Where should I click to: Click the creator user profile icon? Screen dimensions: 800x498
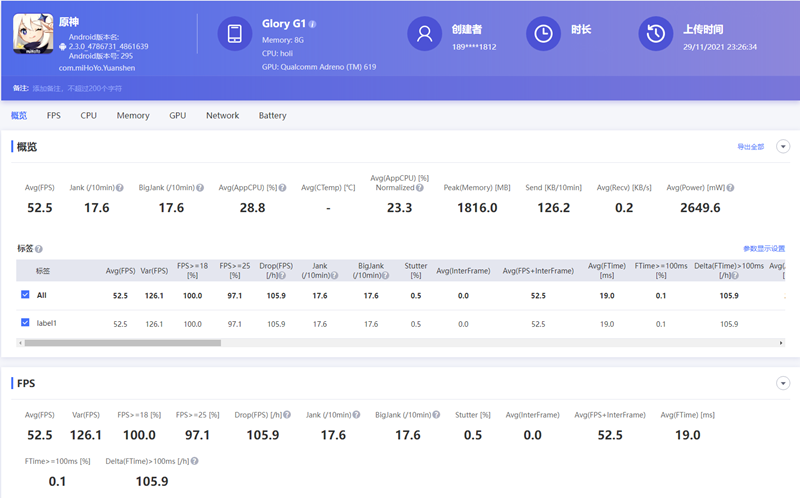tap(424, 33)
